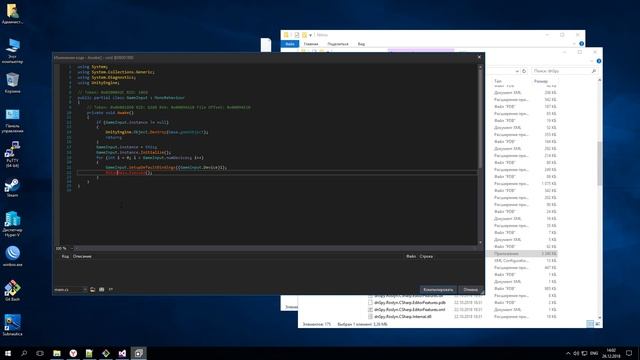This screenshot has width=640, height=360.
Task: Close the dnSpy edit code dialog
Action: click(x=479, y=57)
